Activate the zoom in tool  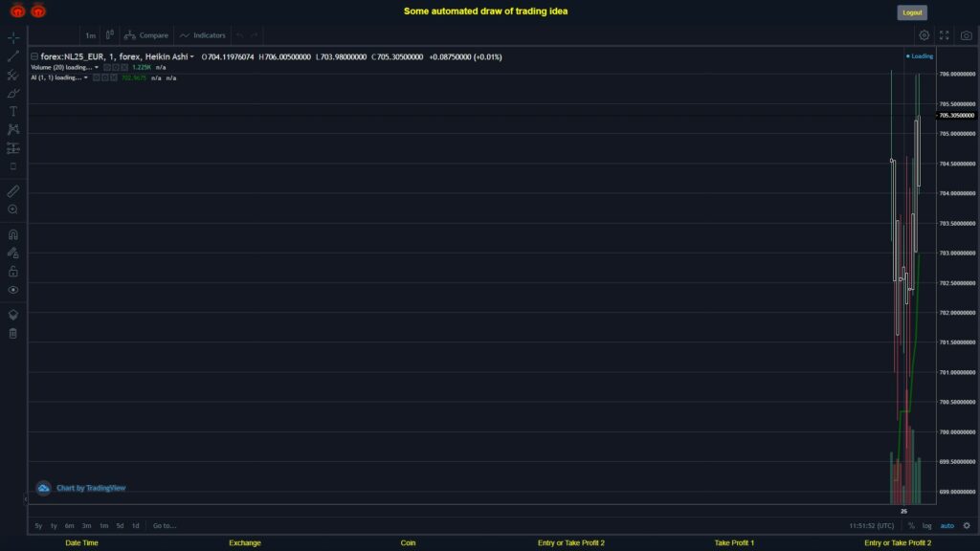pyautogui.click(x=13, y=209)
